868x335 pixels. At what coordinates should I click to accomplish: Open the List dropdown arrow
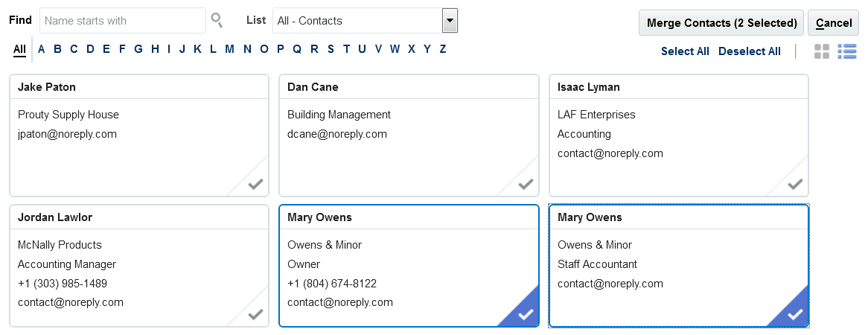point(450,21)
